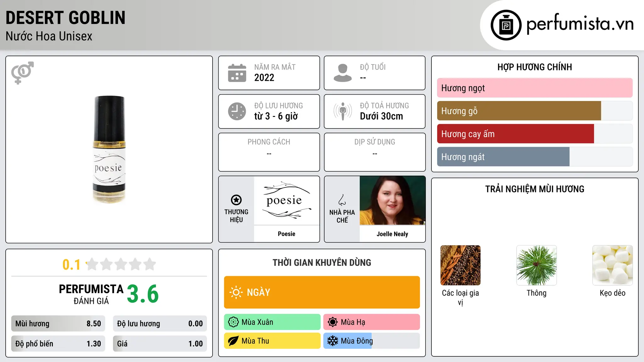Click the leaf icon for Mùa Thu
This screenshot has width=644, height=362.
pos(233,341)
